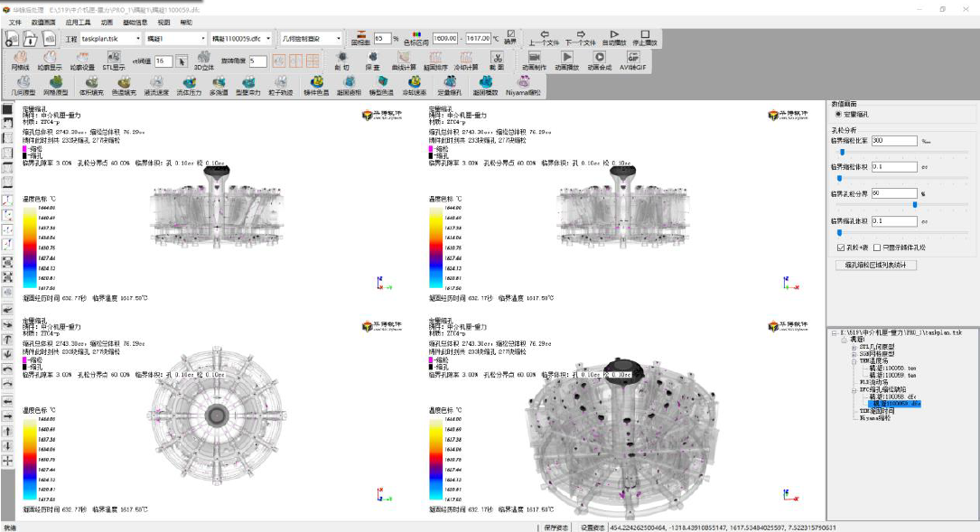Viewport: 980px width, 532px height.
Task: Open the taskplan.tsk project dropdown
Action: [x=137, y=39]
